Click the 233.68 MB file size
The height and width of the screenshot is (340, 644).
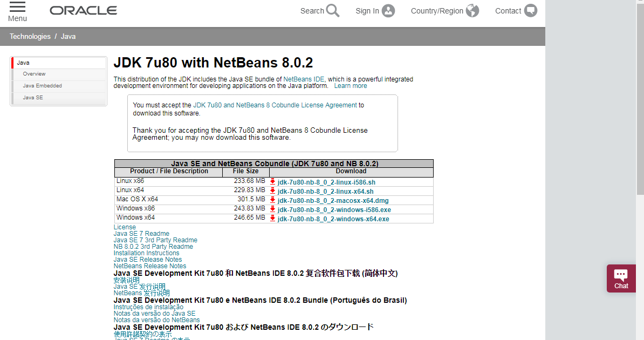click(x=250, y=181)
